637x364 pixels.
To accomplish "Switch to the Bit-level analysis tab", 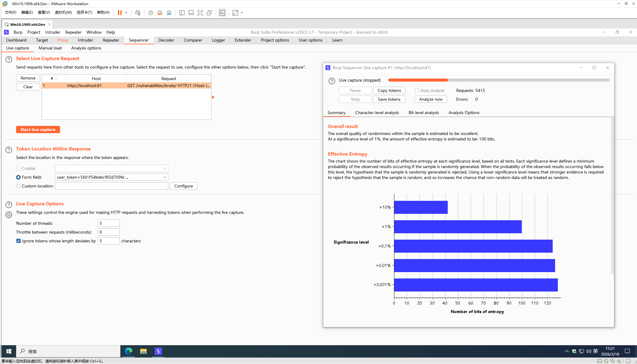I will tap(423, 113).
